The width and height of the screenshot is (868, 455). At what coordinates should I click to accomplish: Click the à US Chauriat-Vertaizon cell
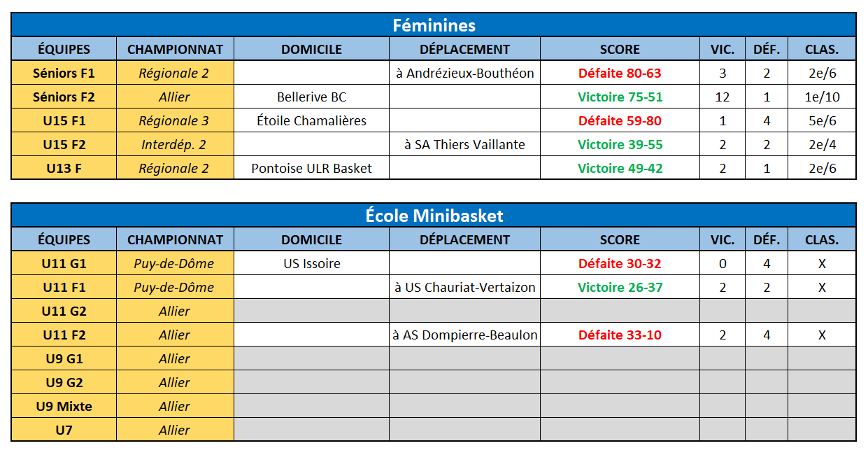(x=464, y=287)
